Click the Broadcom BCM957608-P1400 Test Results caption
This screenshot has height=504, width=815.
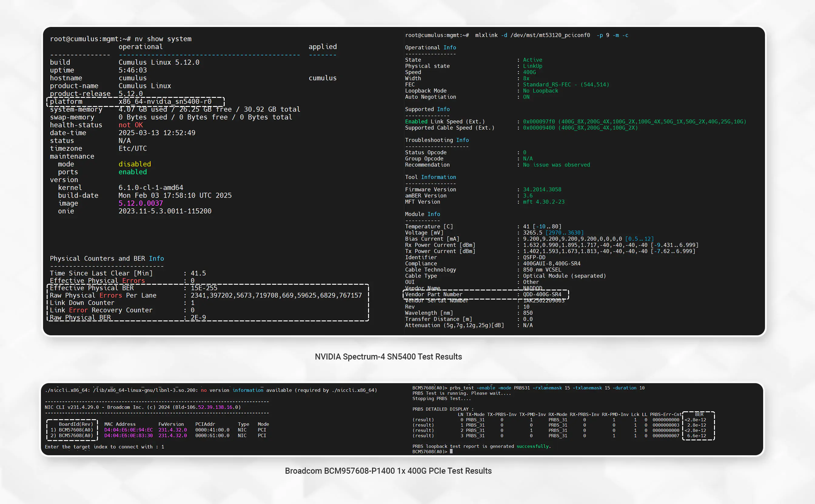pyautogui.click(x=388, y=471)
